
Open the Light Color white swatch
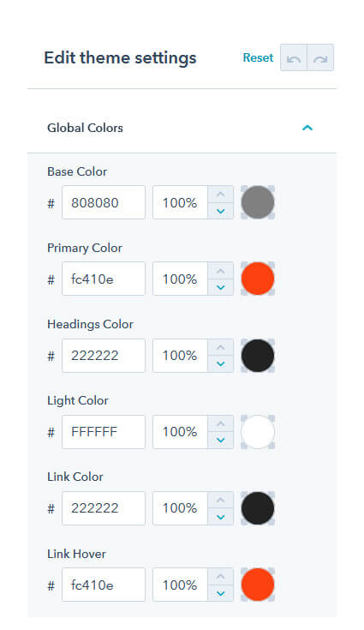258,432
